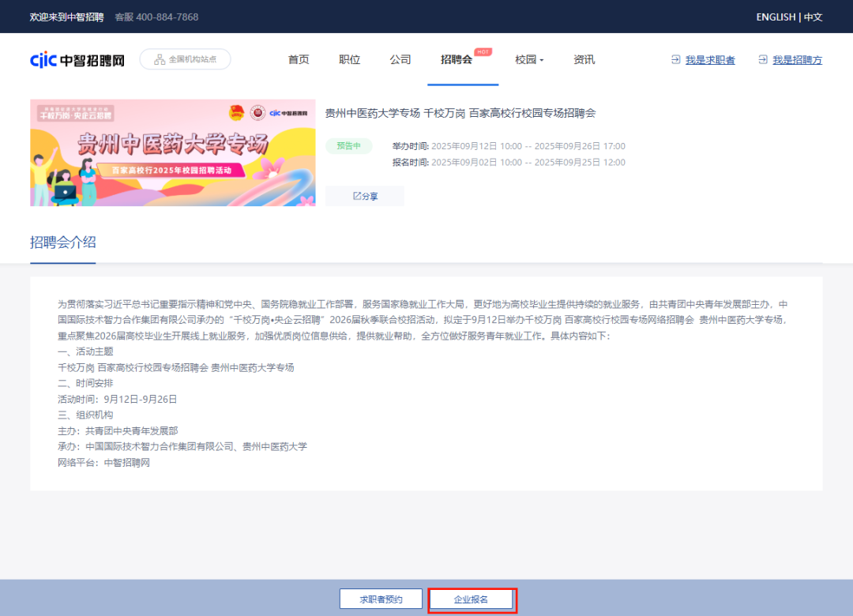This screenshot has width=853, height=616.
Task: Click the 我是招聘方 employer link
Action: [x=796, y=60]
